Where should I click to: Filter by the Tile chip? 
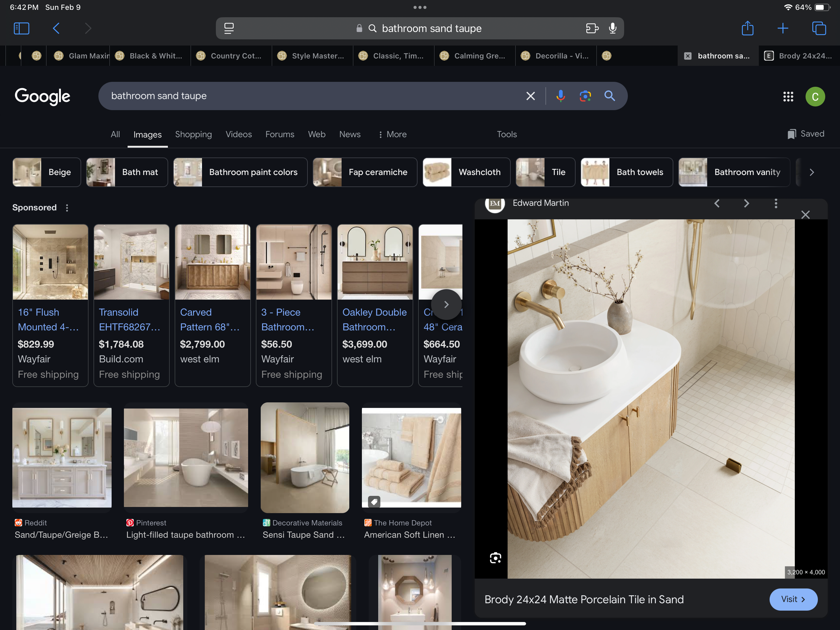[x=545, y=172]
